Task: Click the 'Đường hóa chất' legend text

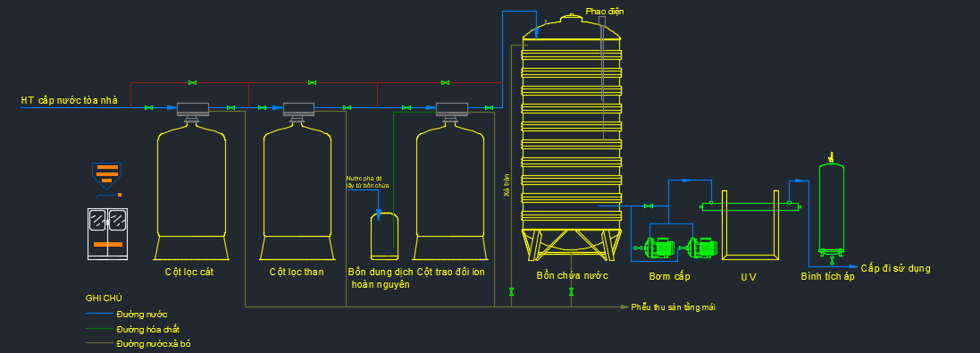Action: [x=148, y=329]
